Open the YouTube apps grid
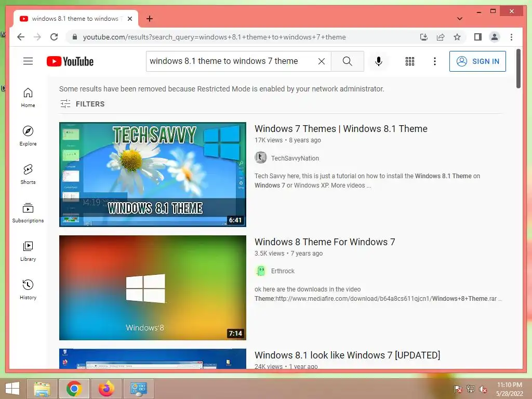Screen dimensions: 532x399 pyautogui.click(x=410, y=61)
